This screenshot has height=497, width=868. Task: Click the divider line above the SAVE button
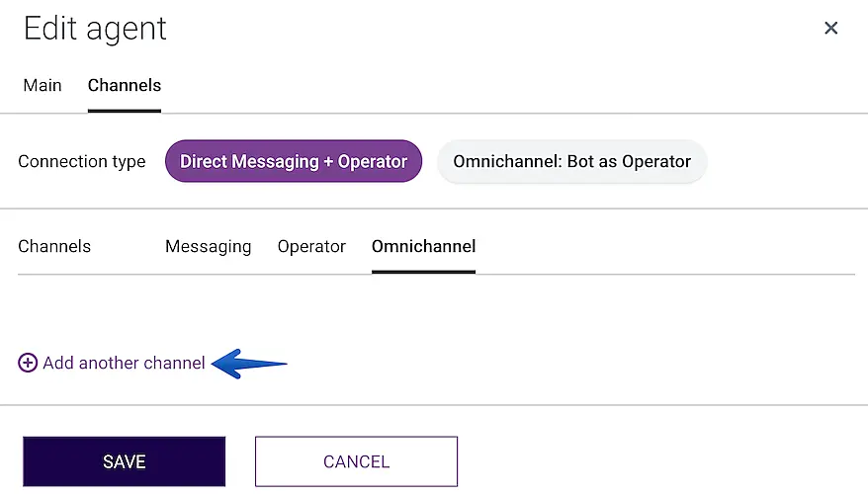click(434, 405)
